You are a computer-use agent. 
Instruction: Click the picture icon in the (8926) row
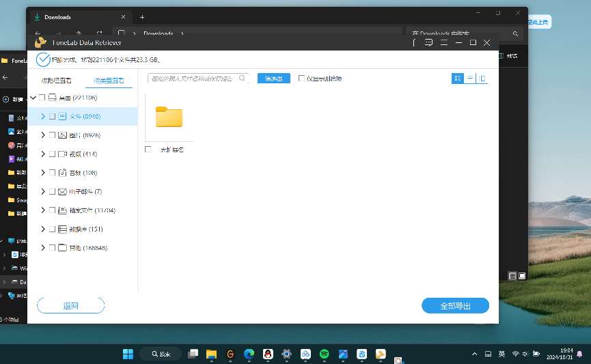(63, 135)
